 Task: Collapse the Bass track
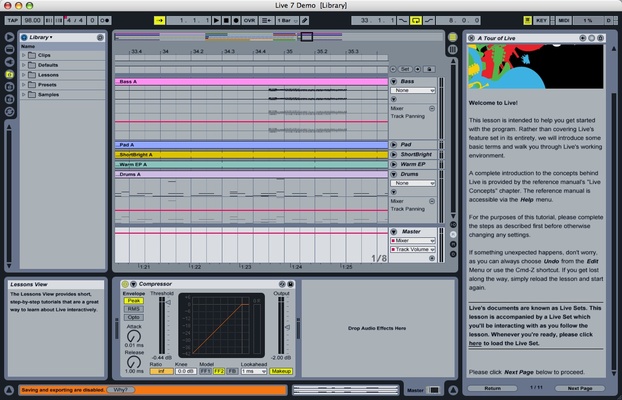click(x=394, y=81)
